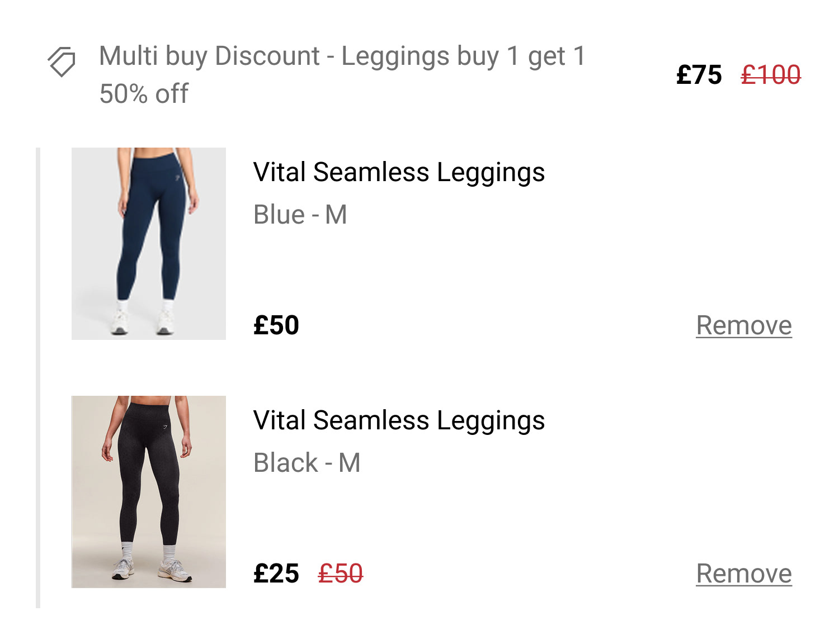Click the discount tag icon
The width and height of the screenshot is (839, 644).
point(62,61)
